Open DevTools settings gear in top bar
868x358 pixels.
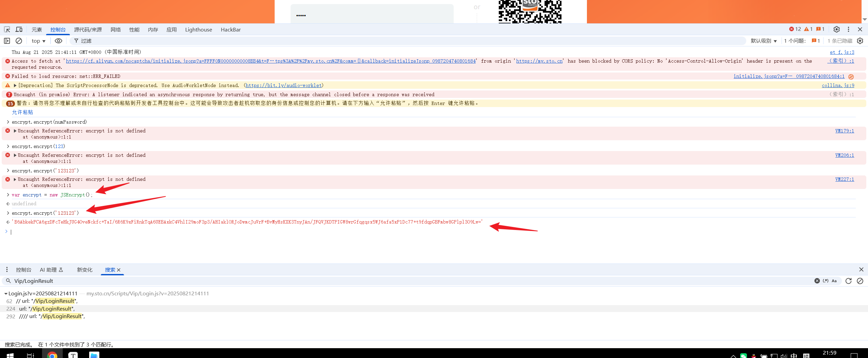tap(836, 29)
